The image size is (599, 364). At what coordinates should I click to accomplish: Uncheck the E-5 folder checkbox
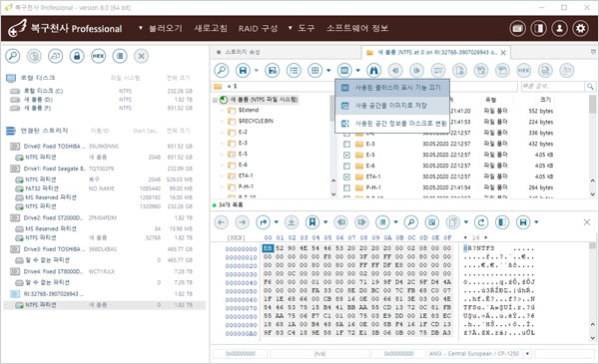(346, 155)
